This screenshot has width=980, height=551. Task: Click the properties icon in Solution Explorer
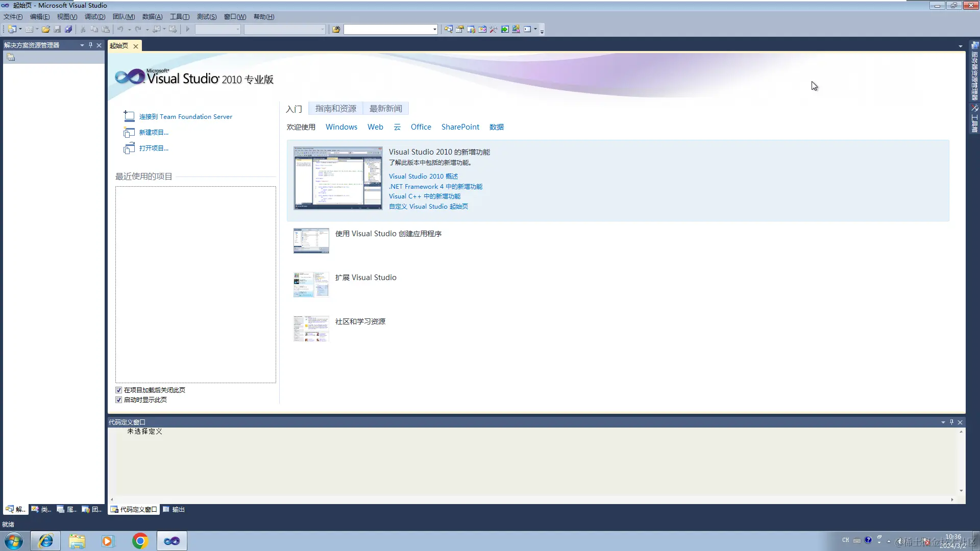[11, 58]
